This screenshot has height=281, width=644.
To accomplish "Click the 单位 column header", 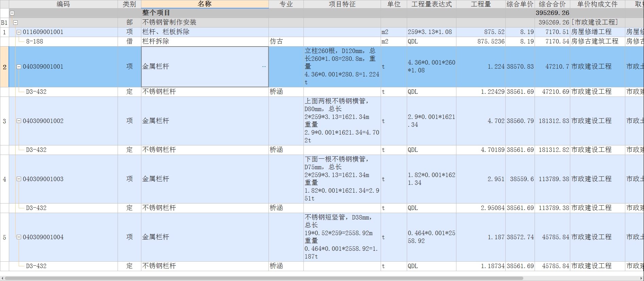I will click(394, 4).
